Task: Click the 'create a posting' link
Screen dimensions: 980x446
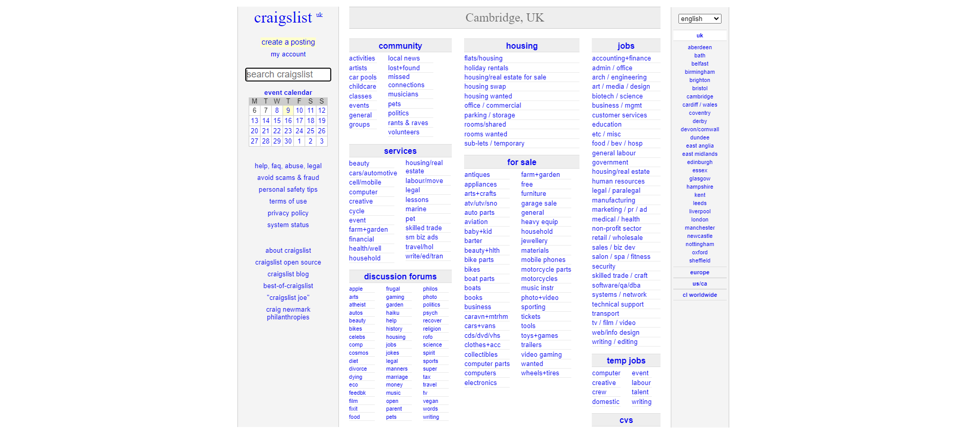Action: (288, 42)
